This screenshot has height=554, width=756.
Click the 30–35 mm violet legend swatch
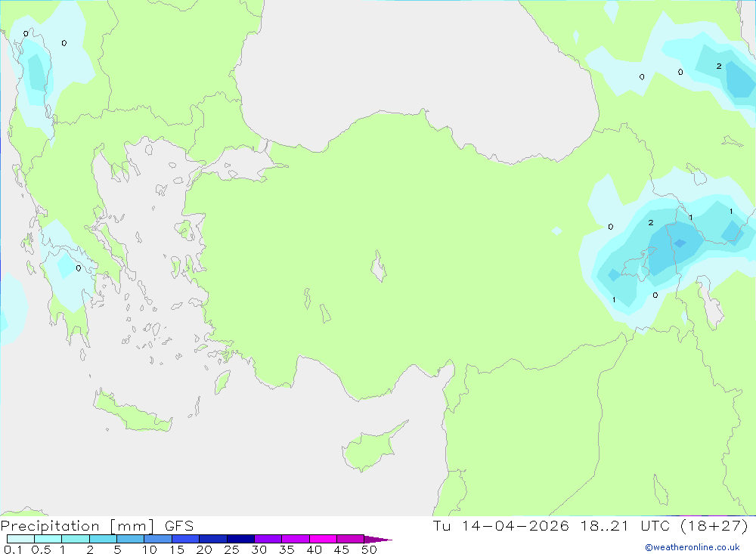pos(268,539)
